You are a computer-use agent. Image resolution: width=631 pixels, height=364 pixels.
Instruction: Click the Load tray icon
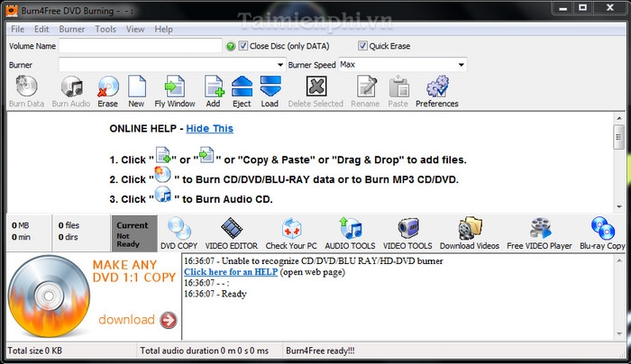tap(270, 86)
